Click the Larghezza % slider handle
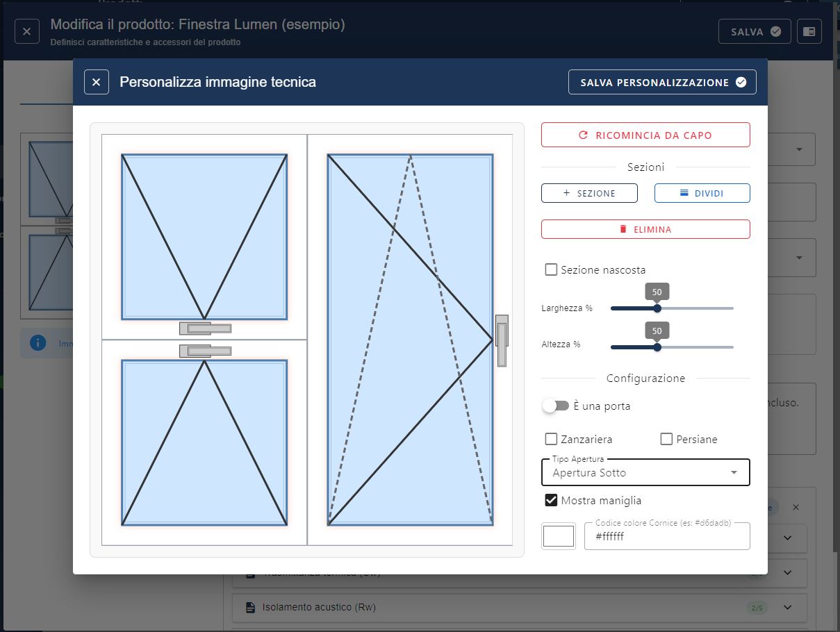The image size is (840, 632). click(657, 308)
